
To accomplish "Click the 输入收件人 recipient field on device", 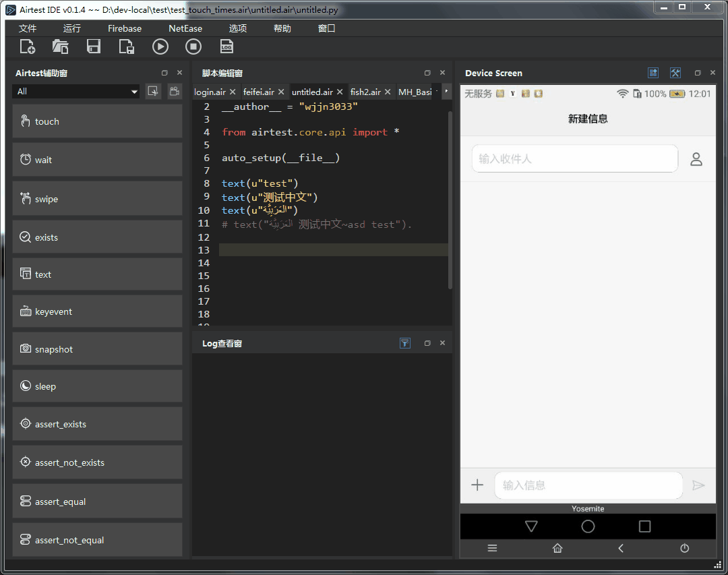I will point(575,159).
